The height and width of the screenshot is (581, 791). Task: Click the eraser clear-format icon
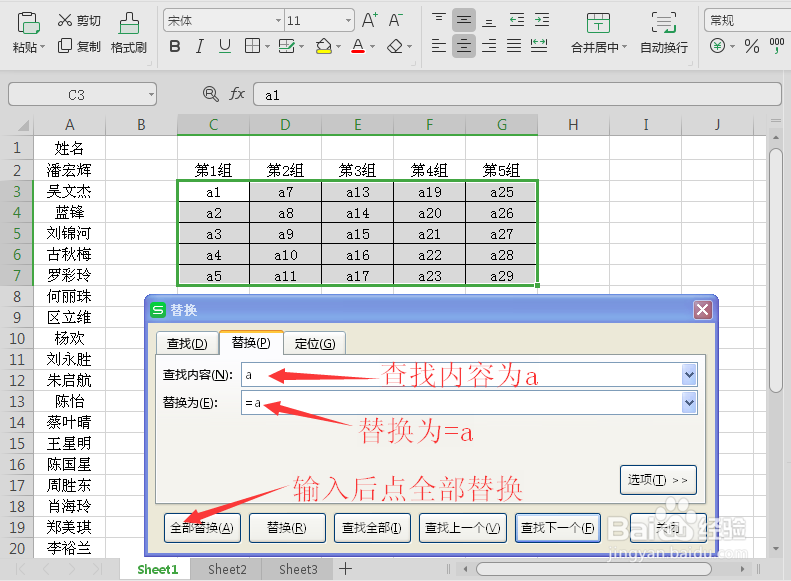point(395,46)
